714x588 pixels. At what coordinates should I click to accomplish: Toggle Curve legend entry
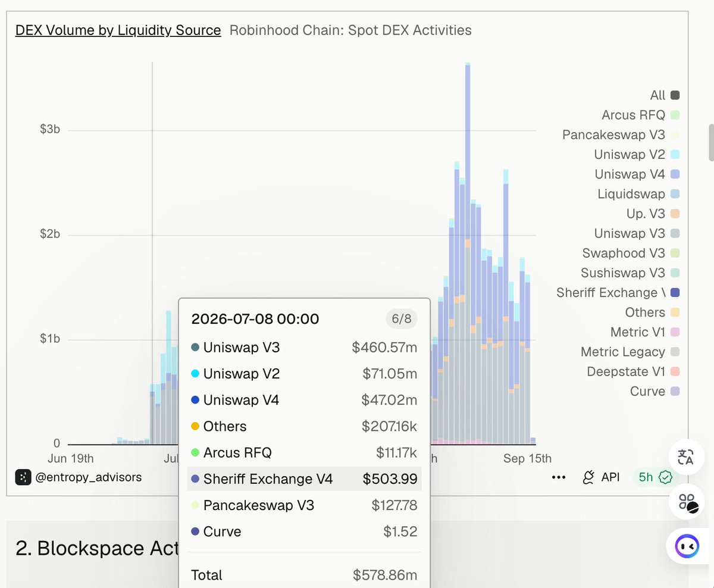(654, 391)
